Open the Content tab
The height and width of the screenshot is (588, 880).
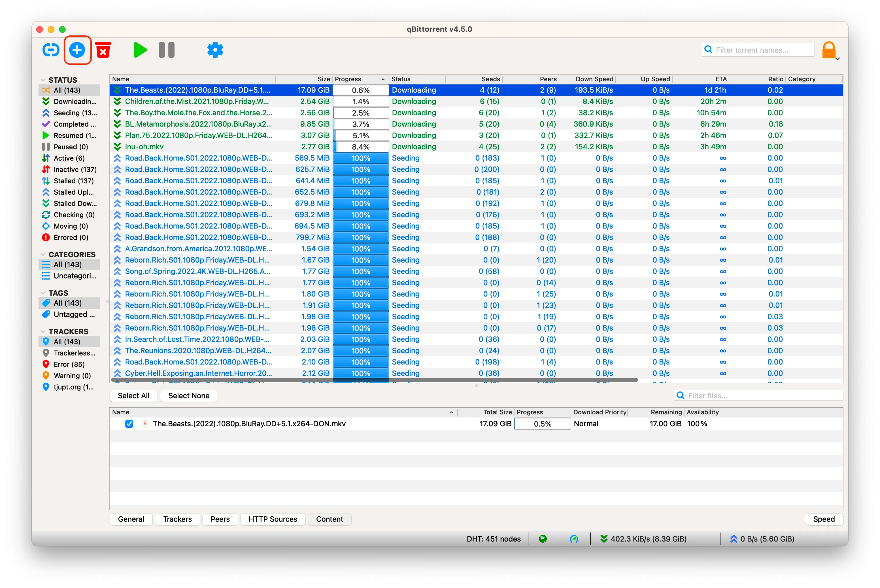tap(329, 519)
